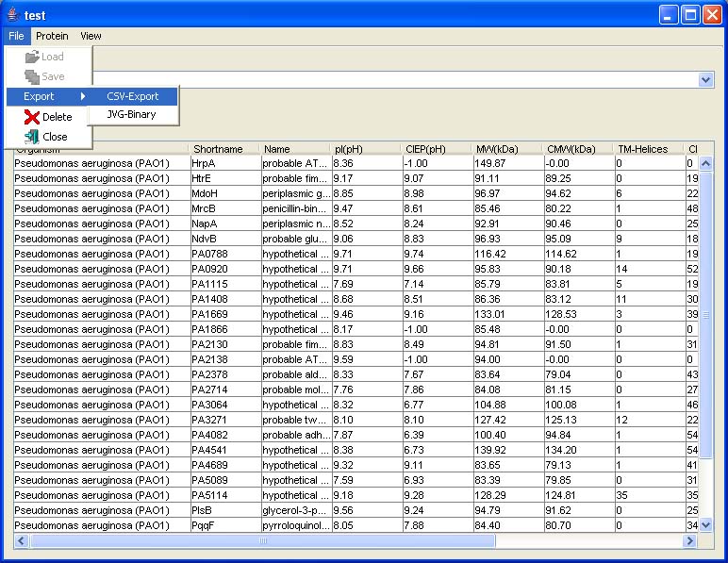Choose CSV-Export from the Export submenu
This screenshot has width=728, height=563.
[133, 96]
